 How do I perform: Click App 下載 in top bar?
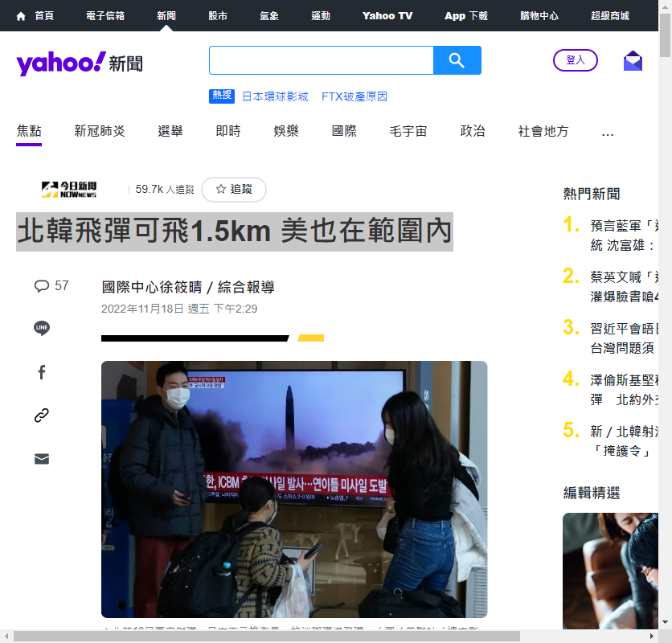coord(466,16)
